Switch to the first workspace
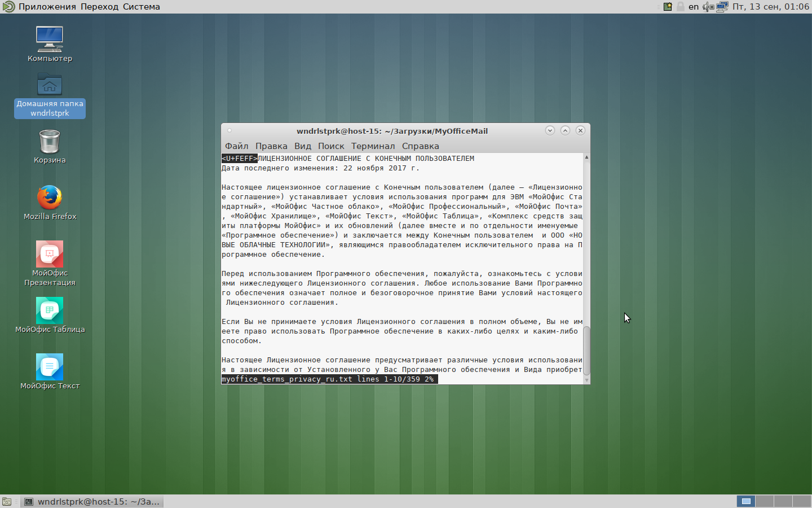Viewport: 812px width, 508px height. 746,501
